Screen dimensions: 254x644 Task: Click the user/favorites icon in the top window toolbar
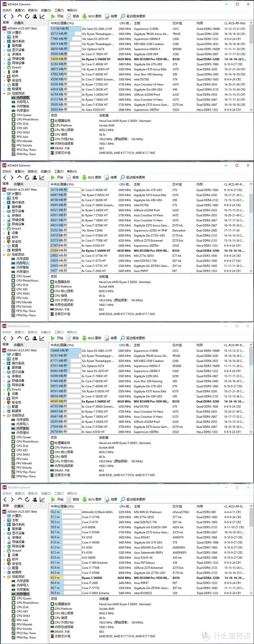(35, 16)
